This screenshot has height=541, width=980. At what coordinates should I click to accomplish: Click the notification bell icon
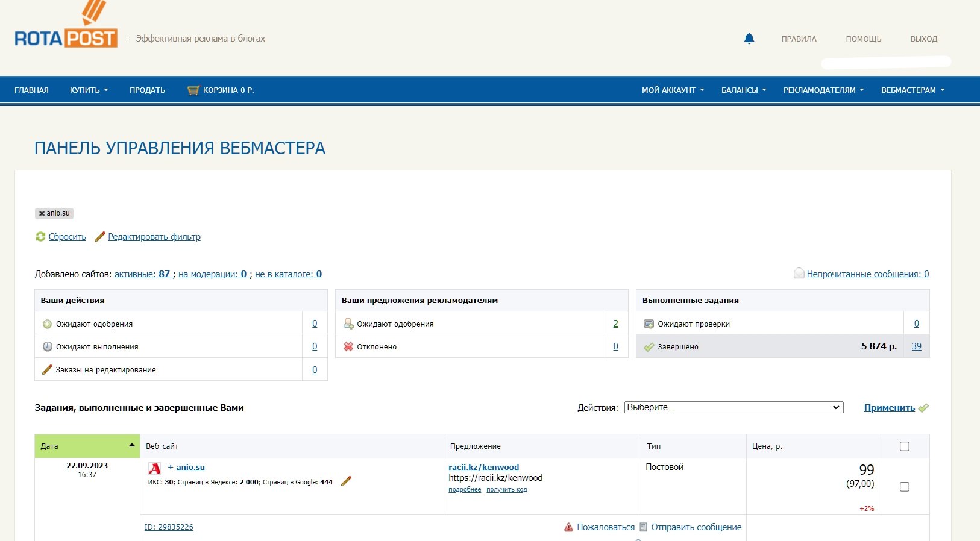click(x=749, y=39)
